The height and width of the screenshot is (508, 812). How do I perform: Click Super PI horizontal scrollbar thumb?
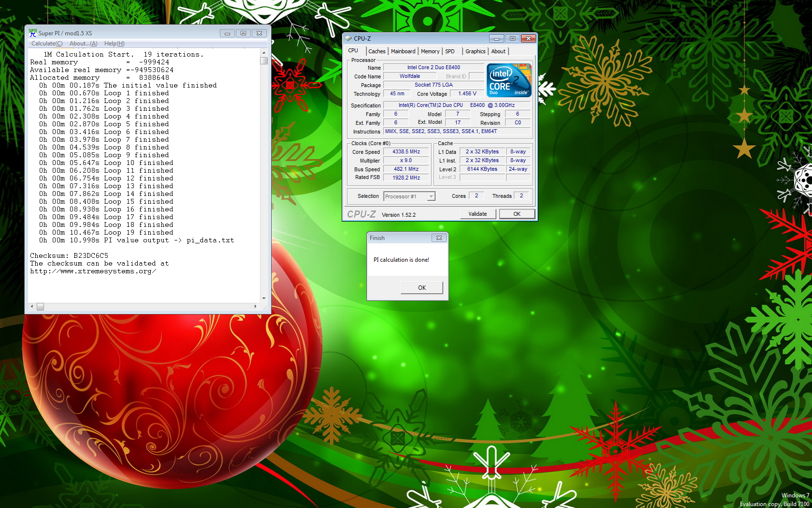(x=41, y=307)
